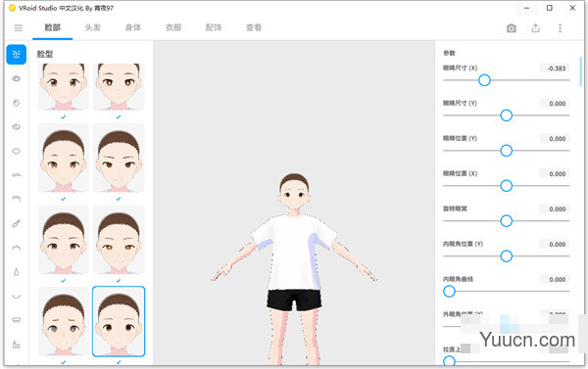Choose the second-row left face preset
588x369 pixels.
tap(64, 158)
